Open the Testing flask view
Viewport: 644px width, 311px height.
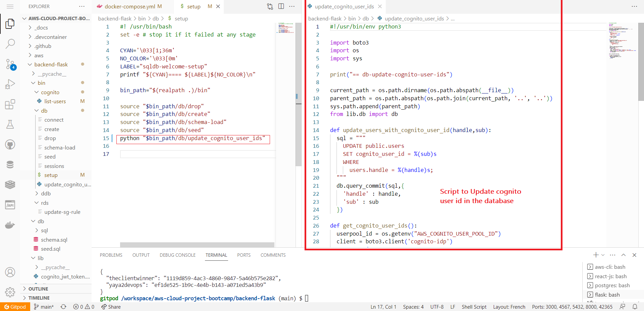point(10,124)
